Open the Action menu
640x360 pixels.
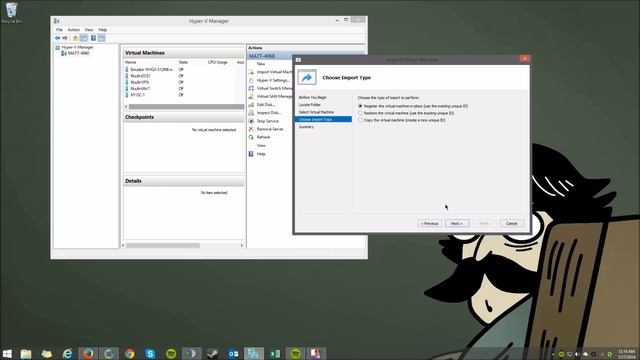click(73, 30)
